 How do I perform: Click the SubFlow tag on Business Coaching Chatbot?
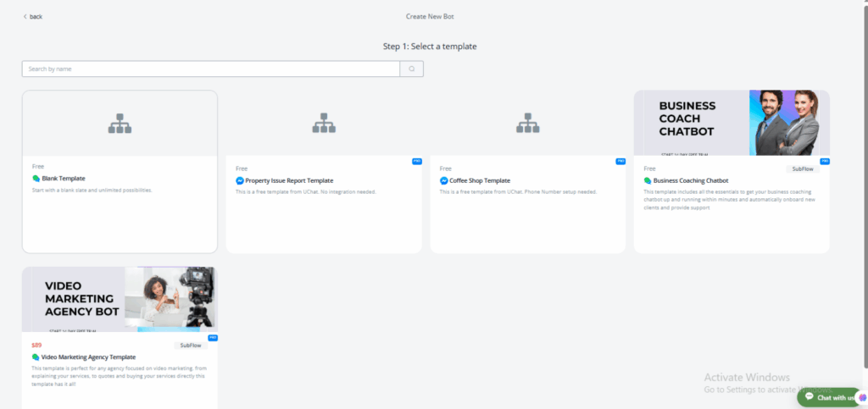802,169
